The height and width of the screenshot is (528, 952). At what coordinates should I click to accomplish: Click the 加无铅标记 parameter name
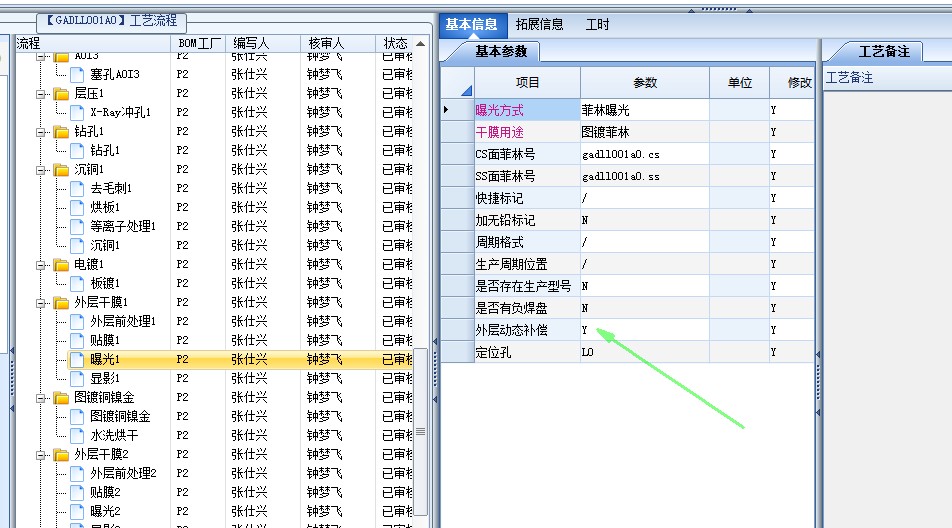[x=505, y=220]
